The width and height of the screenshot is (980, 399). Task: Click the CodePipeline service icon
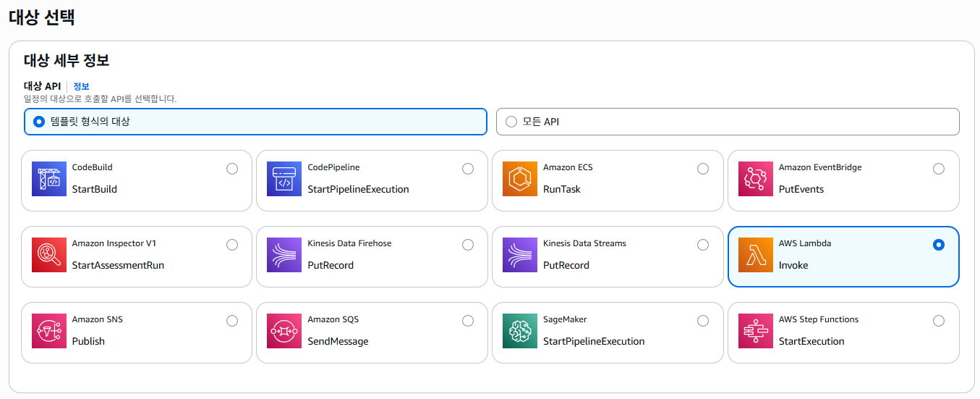[284, 179]
